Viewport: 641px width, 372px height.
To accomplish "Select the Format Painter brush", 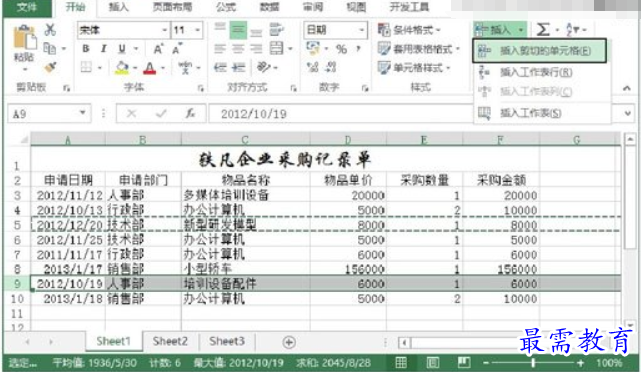I will (x=50, y=67).
